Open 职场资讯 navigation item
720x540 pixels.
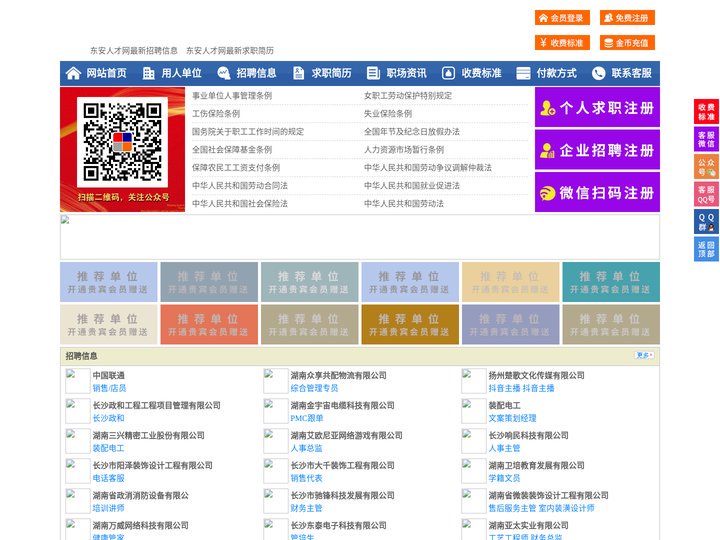click(406, 73)
